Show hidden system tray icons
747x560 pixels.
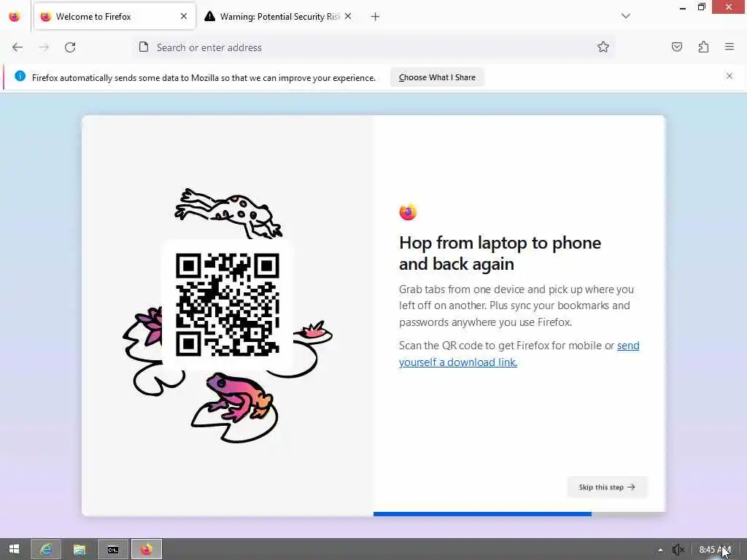(660, 550)
